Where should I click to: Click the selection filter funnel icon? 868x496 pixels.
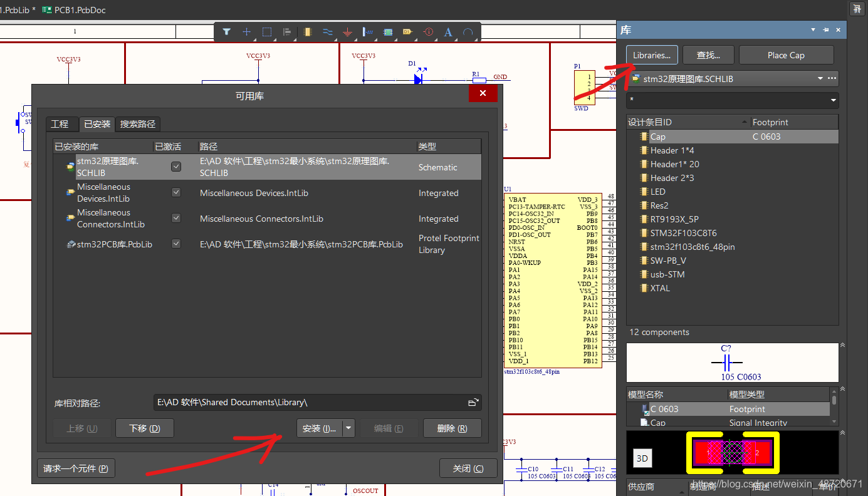(227, 32)
